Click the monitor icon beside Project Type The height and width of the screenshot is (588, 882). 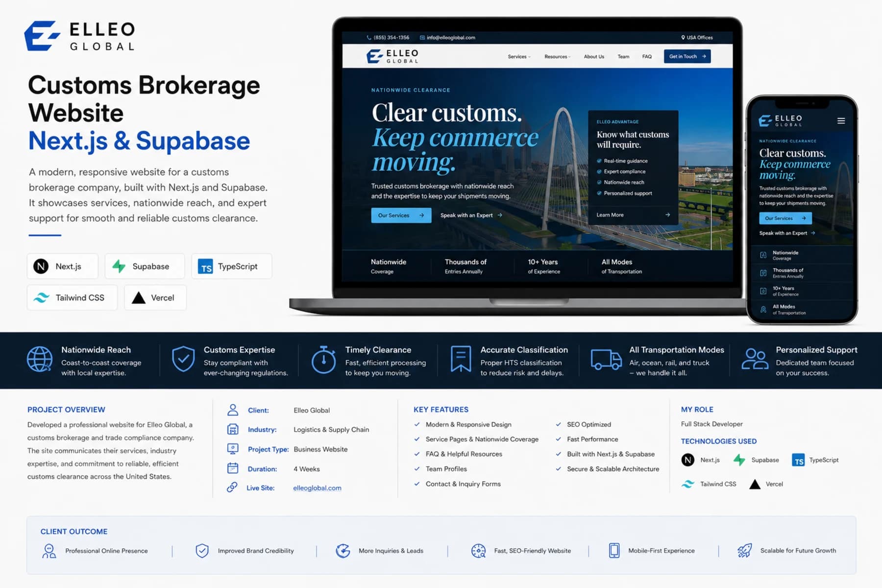(x=233, y=449)
